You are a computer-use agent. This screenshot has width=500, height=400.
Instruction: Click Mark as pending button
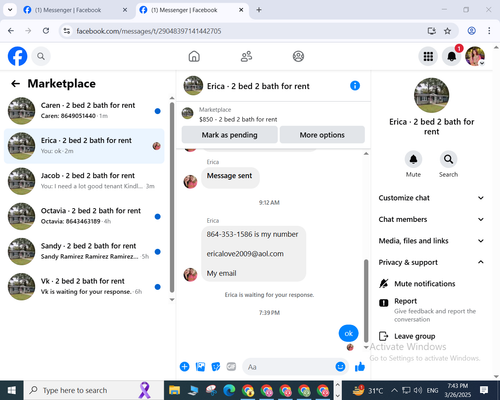click(x=229, y=135)
